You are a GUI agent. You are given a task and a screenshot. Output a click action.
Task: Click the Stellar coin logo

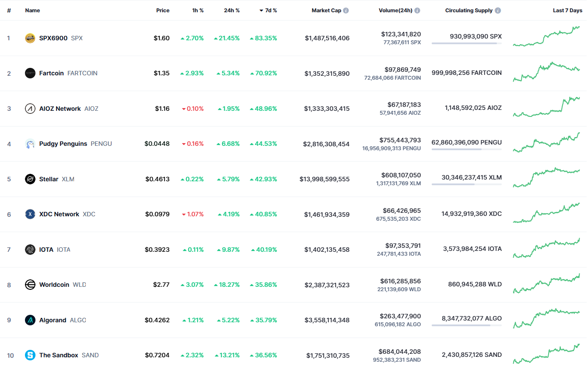point(30,179)
